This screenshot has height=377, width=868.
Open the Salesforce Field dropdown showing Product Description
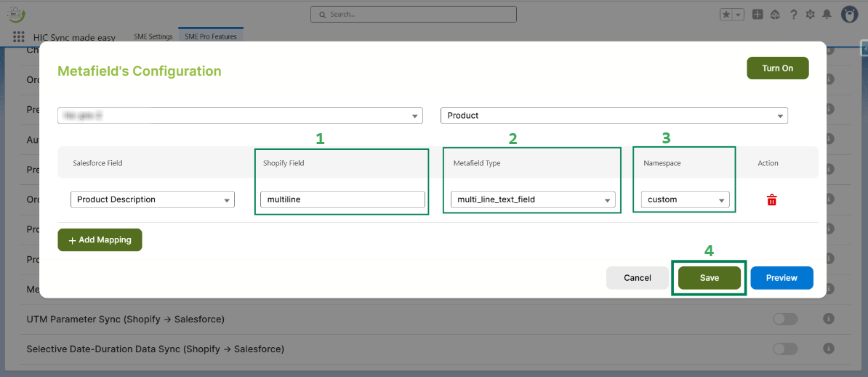(153, 199)
